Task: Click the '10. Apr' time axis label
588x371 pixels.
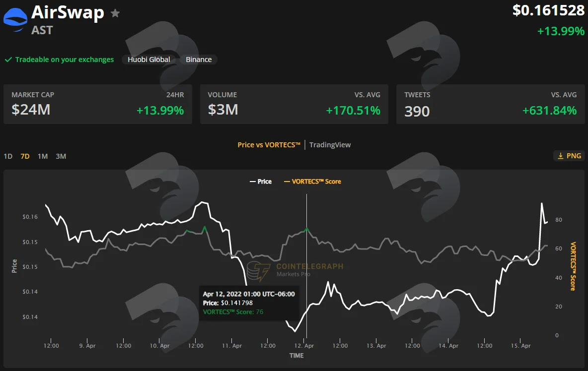Action: click(160, 346)
